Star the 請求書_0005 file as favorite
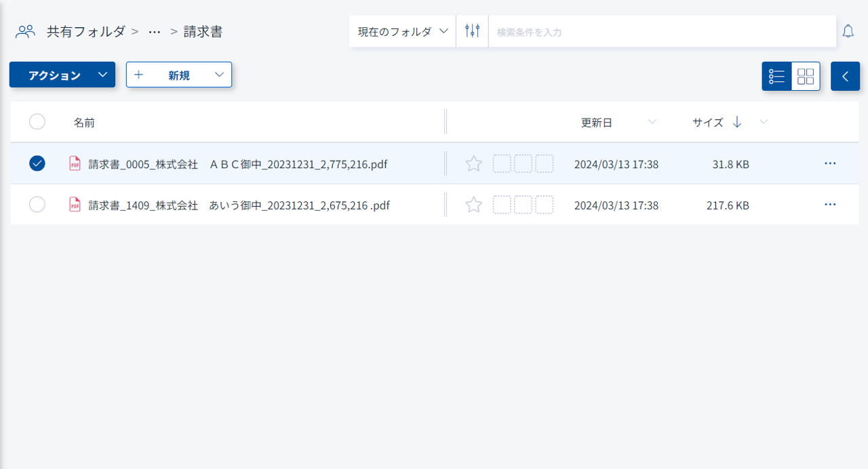The image size is (868, 469). (473, 163)
